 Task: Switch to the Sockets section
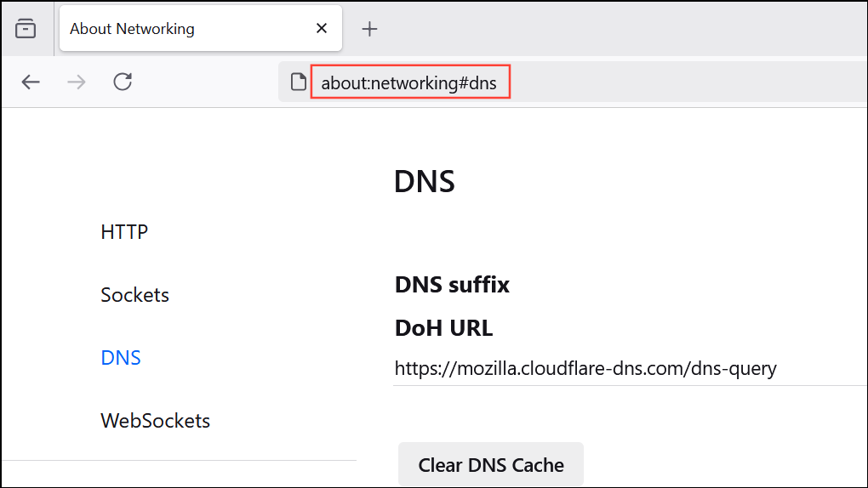[x=134, y=295]
